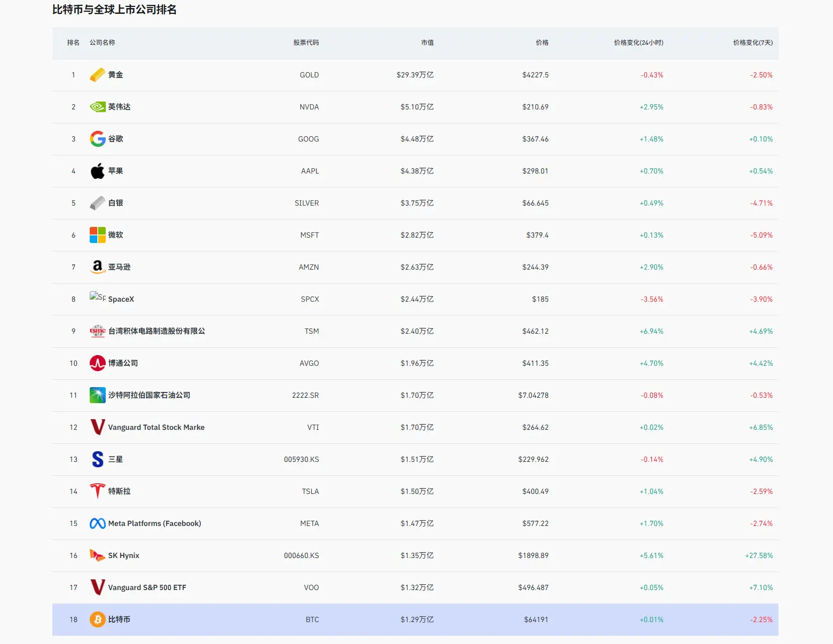Viewport: 833px width, 644px height.
Task: Click the BTC ticker symbol
Action: pyautogui.click(x=312, y=619)
